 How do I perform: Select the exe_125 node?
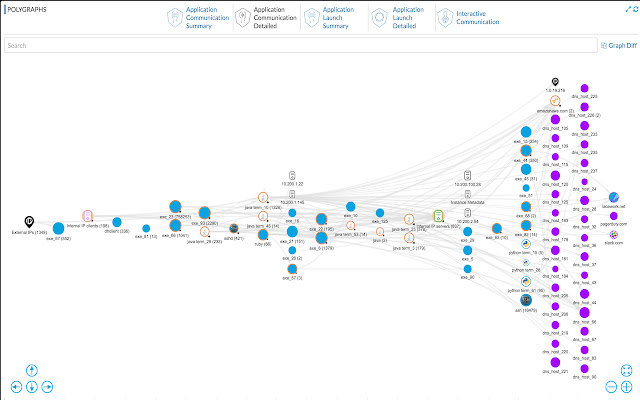pyautogui.click(x=380, y=213)
